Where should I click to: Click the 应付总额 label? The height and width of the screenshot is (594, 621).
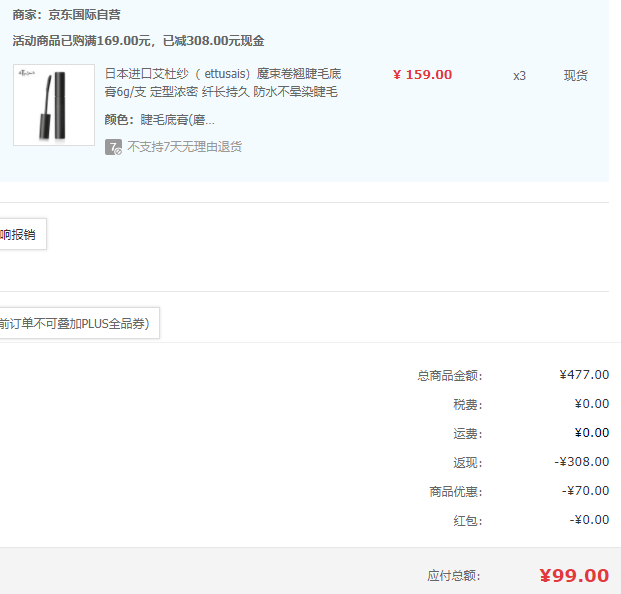point(454,576)
